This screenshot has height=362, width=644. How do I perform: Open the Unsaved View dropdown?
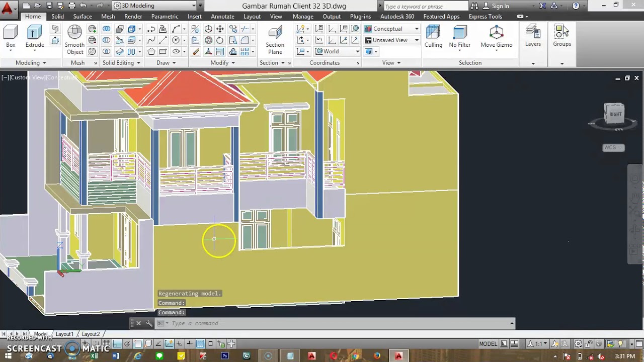pyautogui.click(x=391, y=40)
